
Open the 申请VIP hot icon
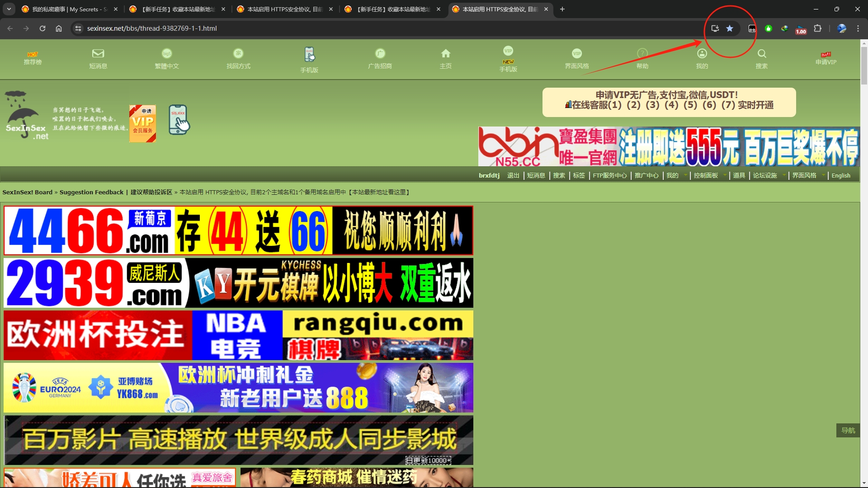826,59
